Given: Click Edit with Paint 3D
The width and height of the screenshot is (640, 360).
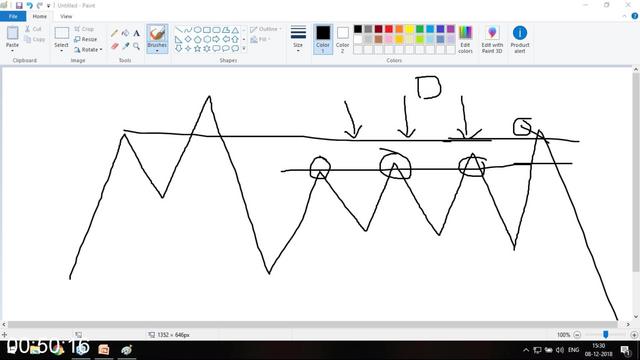Looking at the screenshot, I should [x=492, y=39].
